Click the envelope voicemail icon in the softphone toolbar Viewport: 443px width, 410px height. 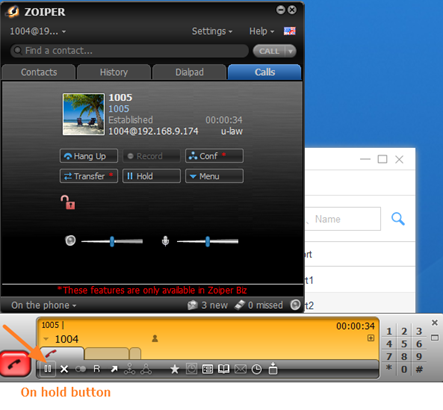(x=240, y=369)
